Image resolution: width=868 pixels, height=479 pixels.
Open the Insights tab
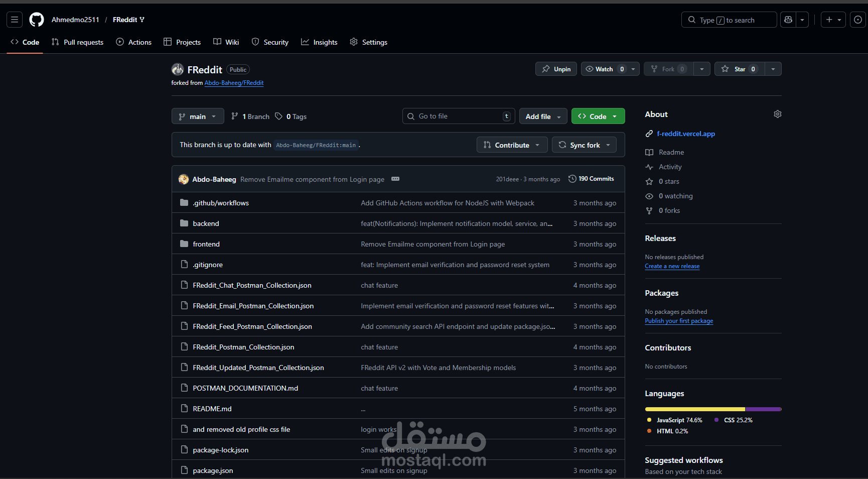pyautogui.click(x=319, y=42)
